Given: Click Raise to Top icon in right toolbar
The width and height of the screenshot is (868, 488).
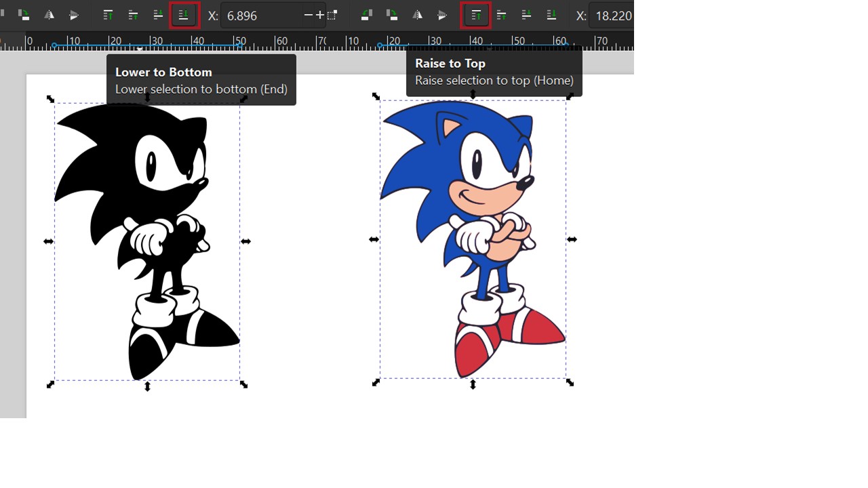Looking at the screenshot, I should point(476,15).
